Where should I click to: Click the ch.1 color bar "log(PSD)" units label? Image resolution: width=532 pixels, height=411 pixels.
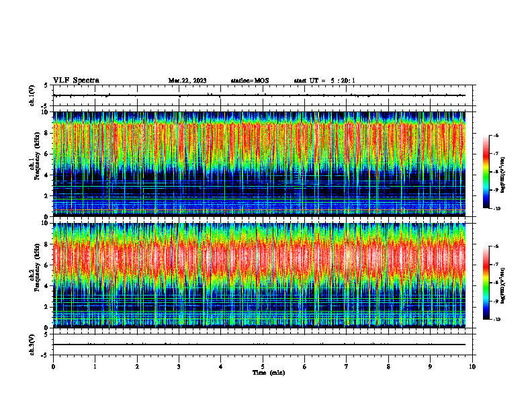click(x=503, y=175)
